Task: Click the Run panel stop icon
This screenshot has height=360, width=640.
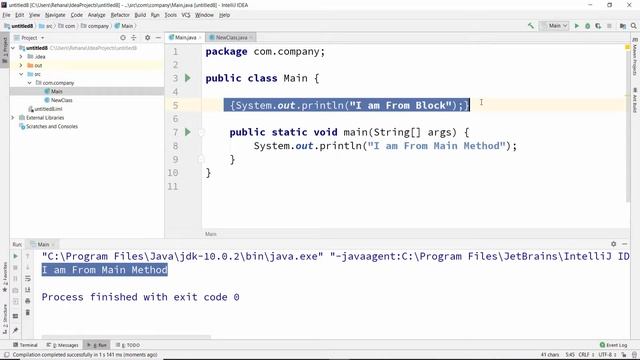Action: coord(16,267)
